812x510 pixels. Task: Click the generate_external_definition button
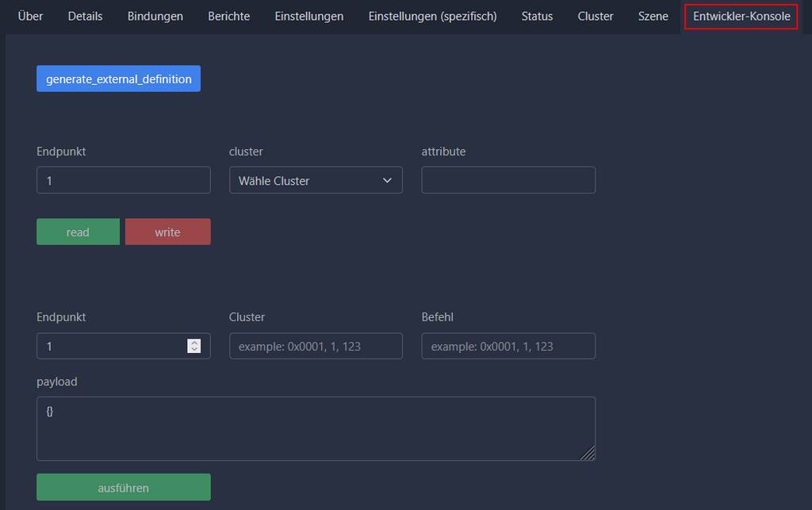[118, 79]
